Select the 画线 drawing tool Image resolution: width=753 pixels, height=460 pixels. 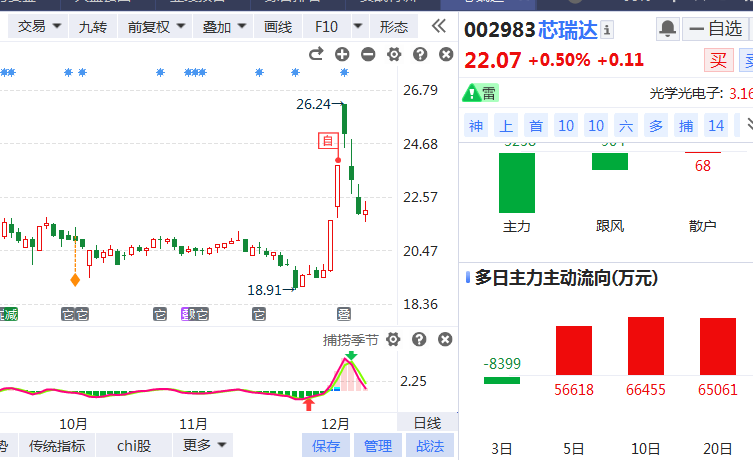[278, 26]
